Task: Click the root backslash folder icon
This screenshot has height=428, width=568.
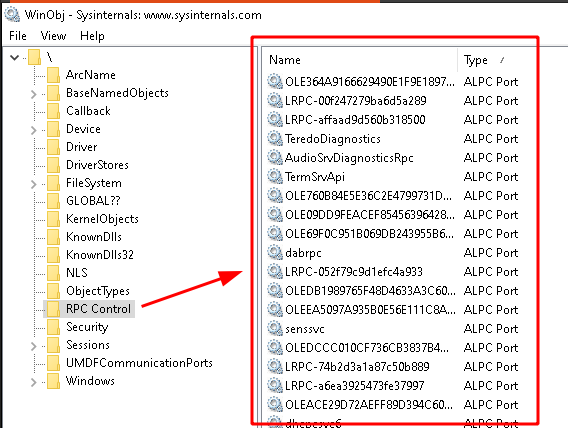Action: click(34, 57)
